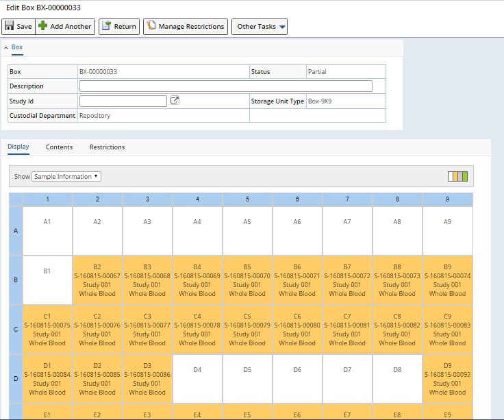Select cell C8 sample S-160815-00082
The image size is (504, 420).
[397, 330]
